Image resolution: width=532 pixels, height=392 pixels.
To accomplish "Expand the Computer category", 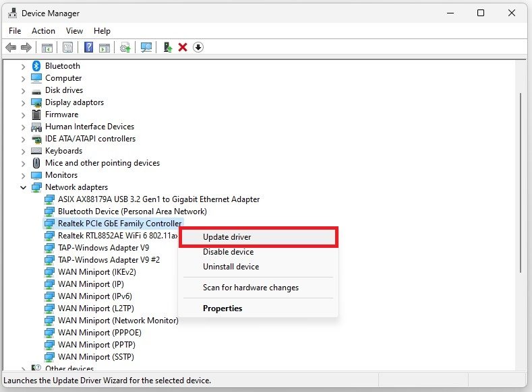I will [23, 79].
